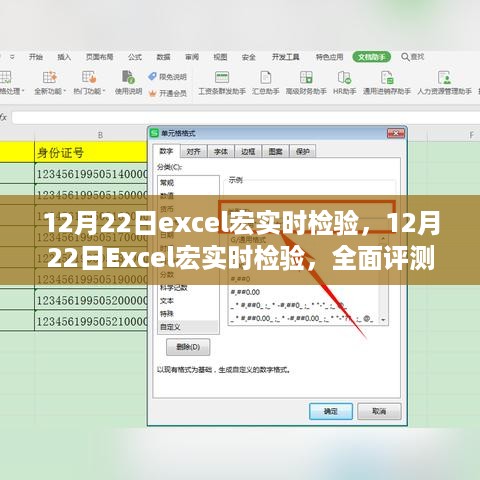
Task: Launch 通用进销存助手 tool
Action: pos(387,83)
